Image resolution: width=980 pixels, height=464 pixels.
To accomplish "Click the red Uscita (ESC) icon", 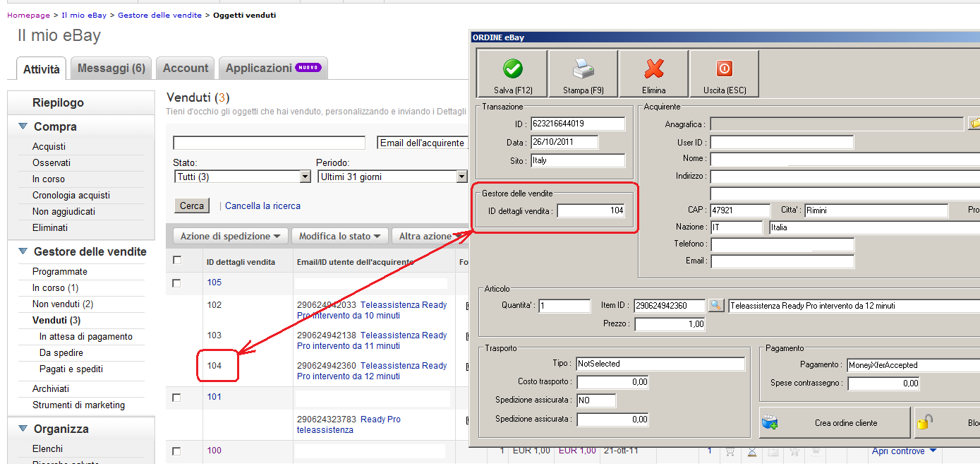I will [x=725, y=69].
